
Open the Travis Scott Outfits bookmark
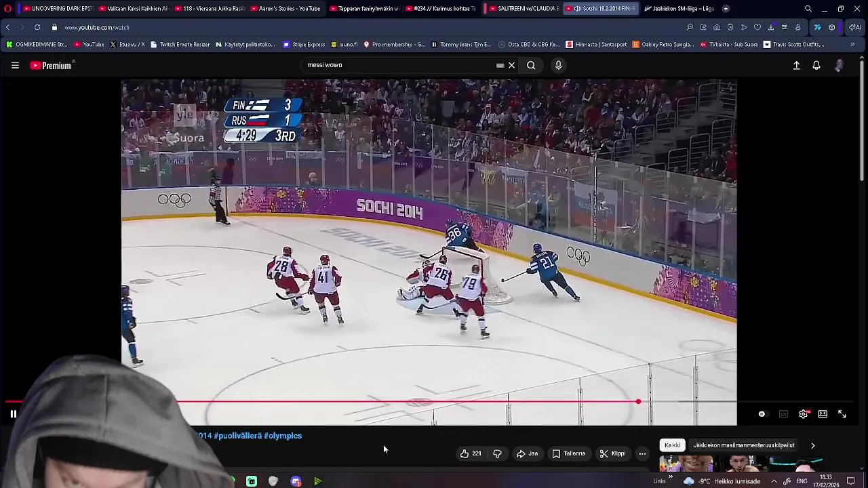pos(794,44)
